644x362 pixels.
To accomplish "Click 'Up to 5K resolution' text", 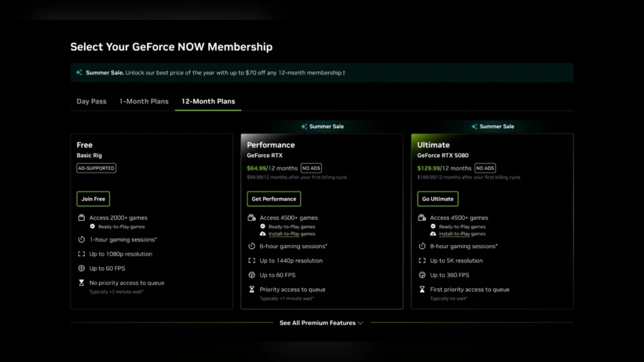I will coord(456,261).
